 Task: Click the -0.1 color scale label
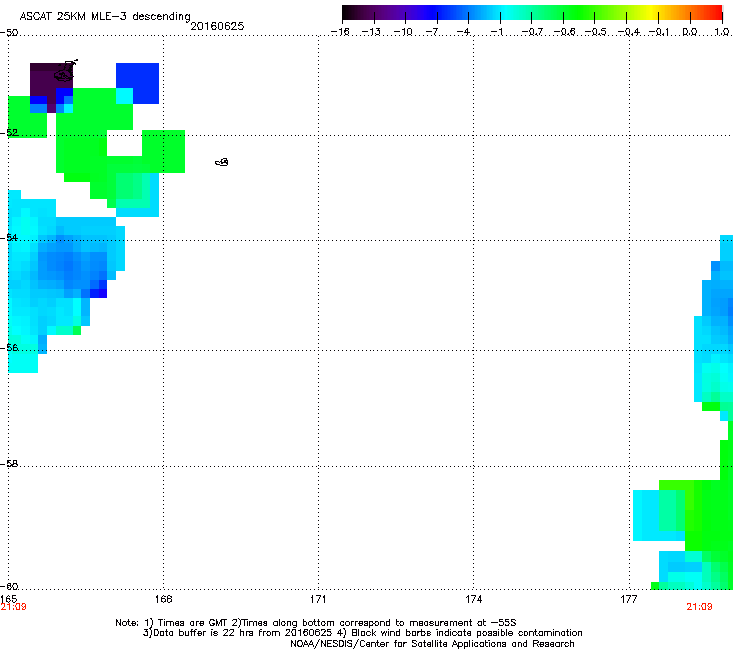tap(659, 32)
